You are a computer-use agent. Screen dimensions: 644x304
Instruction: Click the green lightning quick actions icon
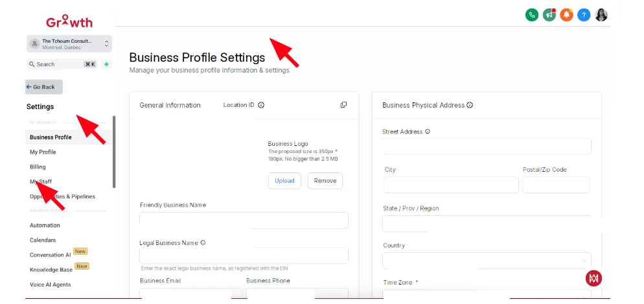click(x=106, y=64)
